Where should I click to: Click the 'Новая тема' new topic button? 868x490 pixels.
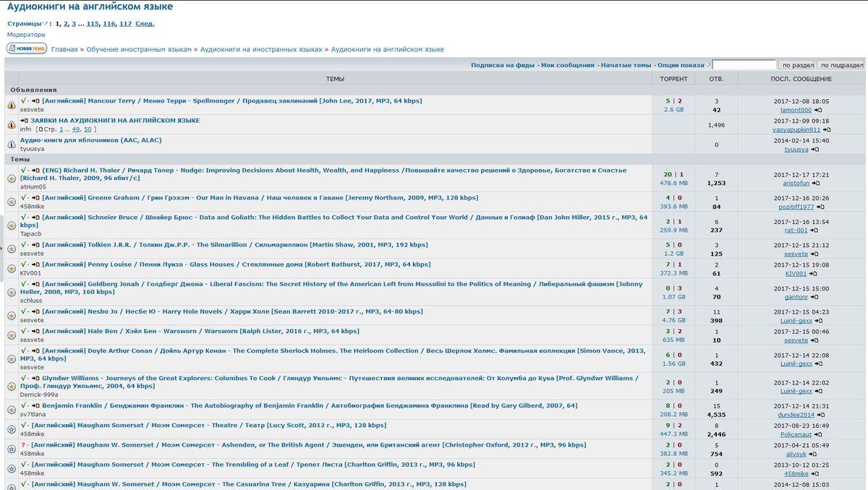(27, 48)
